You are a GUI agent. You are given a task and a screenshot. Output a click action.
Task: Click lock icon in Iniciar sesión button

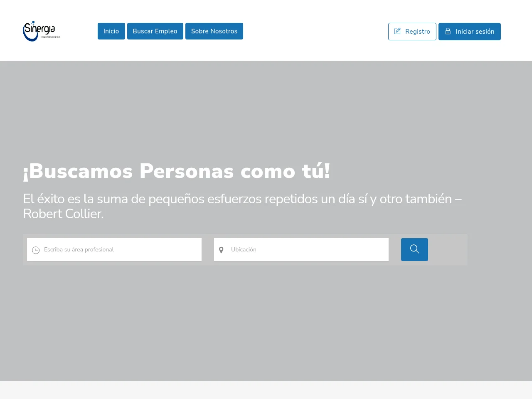tap(448, 31)
